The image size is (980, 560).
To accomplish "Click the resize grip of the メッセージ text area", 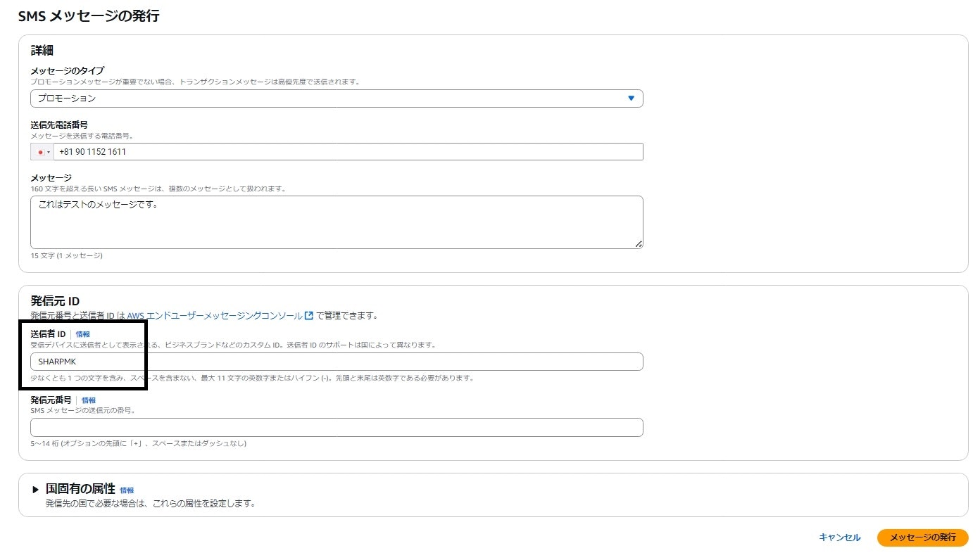I will tap(639, 244).
